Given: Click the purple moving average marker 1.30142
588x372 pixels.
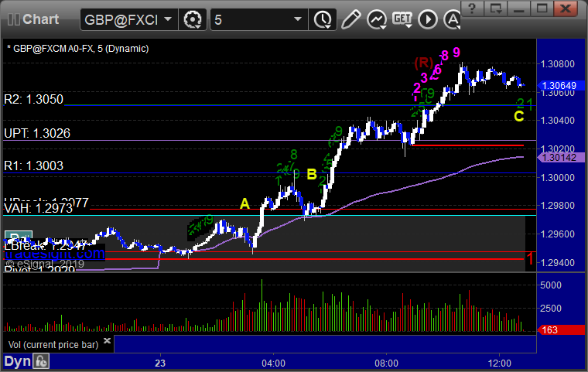Looking at the screenshot, I should [x=561, y=158].
